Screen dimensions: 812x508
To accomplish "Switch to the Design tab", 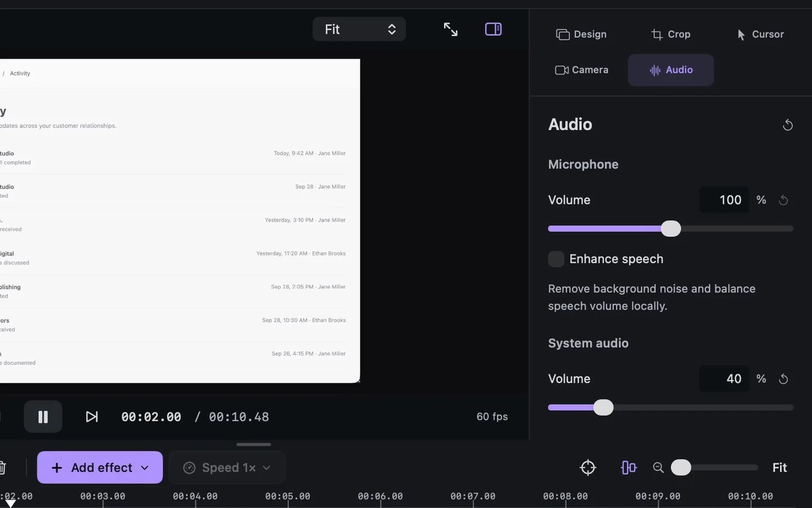I will click(x=581, y=34).
